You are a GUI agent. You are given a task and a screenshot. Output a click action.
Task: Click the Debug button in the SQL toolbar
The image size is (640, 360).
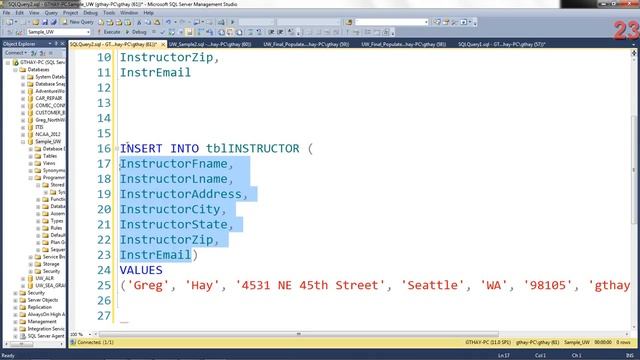136,32
